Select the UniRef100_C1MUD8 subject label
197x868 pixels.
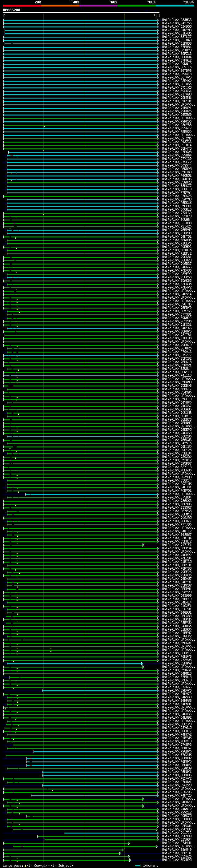pyautogui.click(x=176, y=43)
